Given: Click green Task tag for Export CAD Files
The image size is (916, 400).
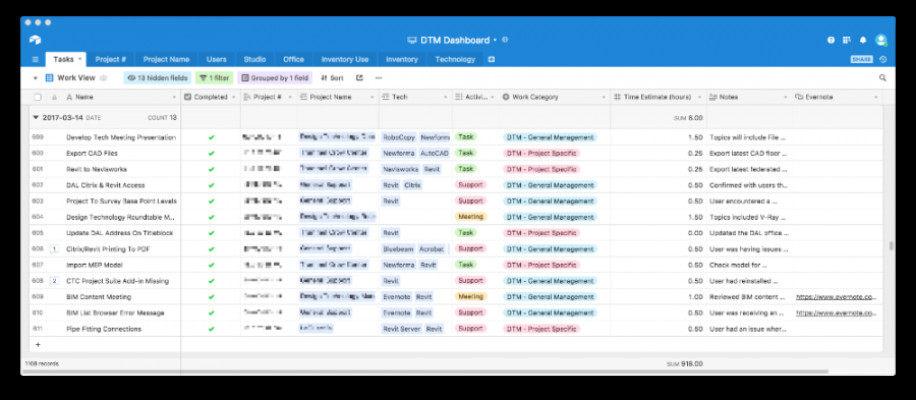Looking at the screenshot, I should (x=466, y=153).
